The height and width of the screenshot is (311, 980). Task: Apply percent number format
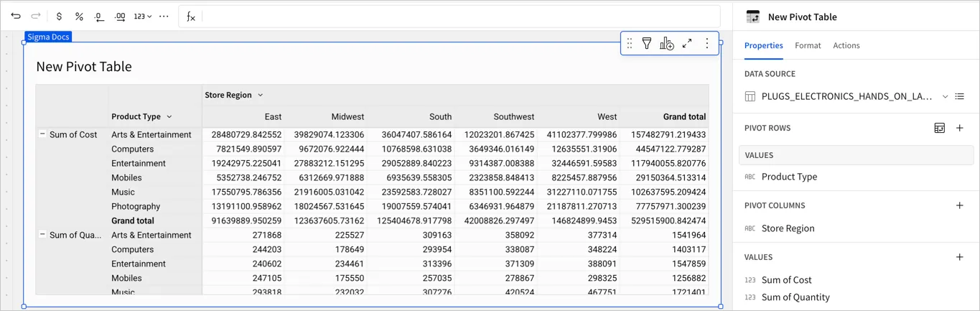click(x=79, y=16)
